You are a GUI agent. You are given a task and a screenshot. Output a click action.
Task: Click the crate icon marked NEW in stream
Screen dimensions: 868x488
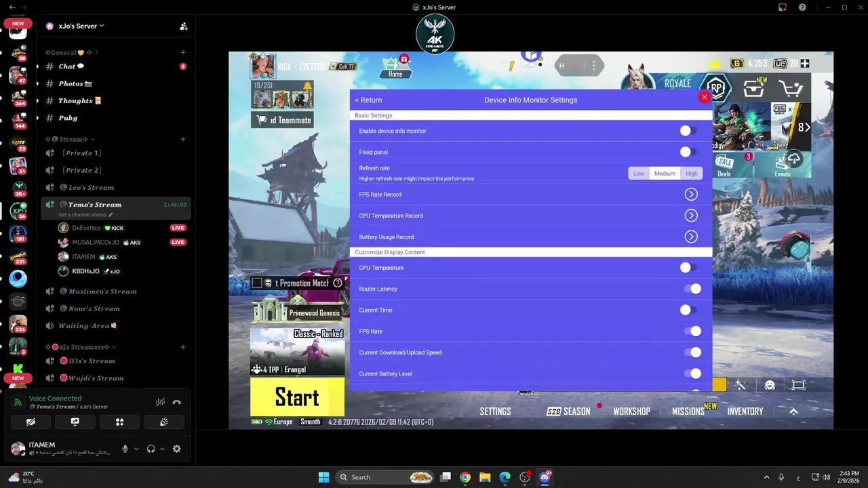[754, 88]
